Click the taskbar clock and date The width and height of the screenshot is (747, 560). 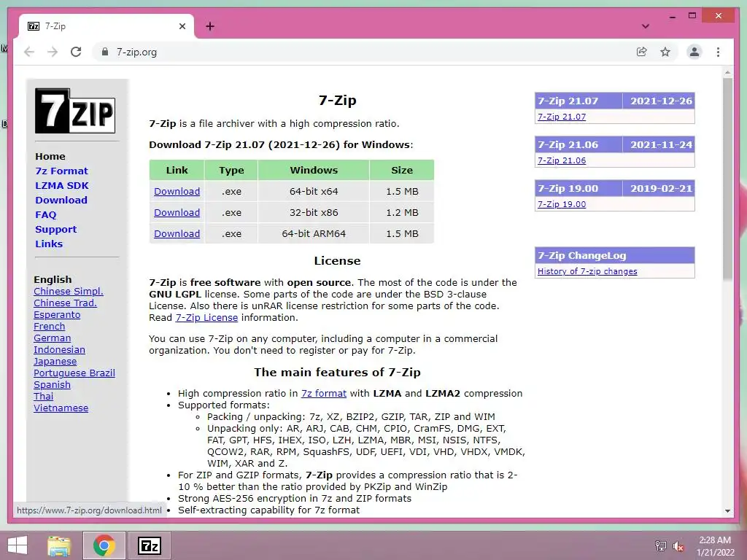(715, 546)
